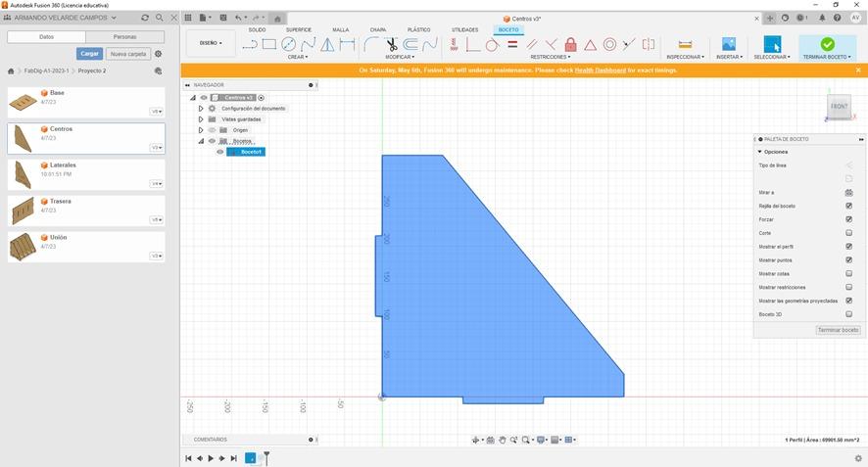Select the Mirror sketch tool
The width and height of the screenshot is (868, 467).
(327, 44)
